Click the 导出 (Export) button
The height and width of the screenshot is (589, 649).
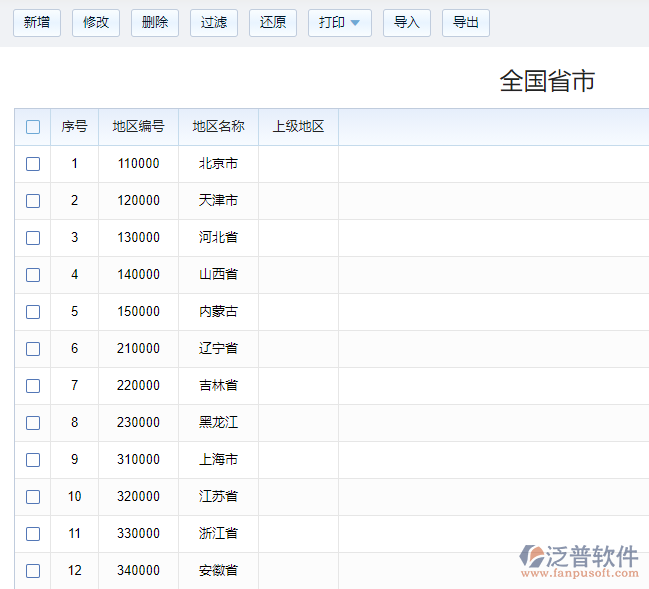[x=466, y=23]
